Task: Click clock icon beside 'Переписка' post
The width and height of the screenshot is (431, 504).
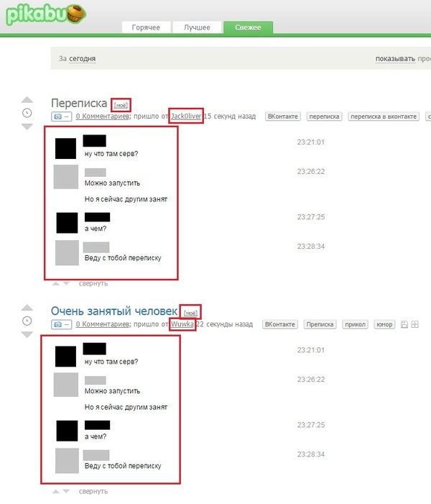Action: (27, 113)
